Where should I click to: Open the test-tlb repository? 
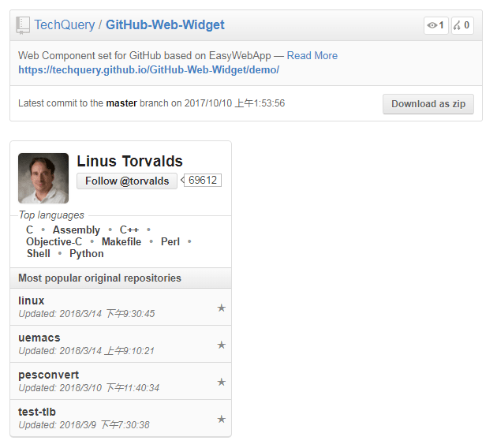[x=37, y=412]
